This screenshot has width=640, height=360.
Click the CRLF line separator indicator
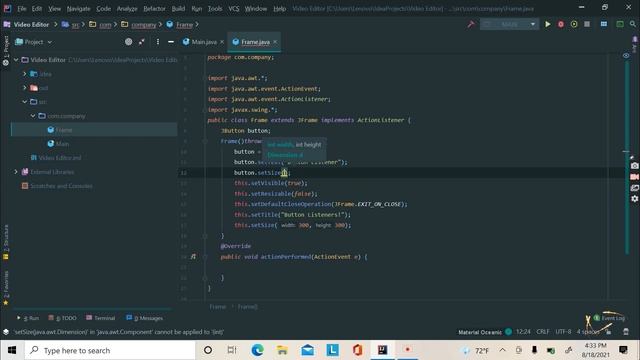click(542, 332)
